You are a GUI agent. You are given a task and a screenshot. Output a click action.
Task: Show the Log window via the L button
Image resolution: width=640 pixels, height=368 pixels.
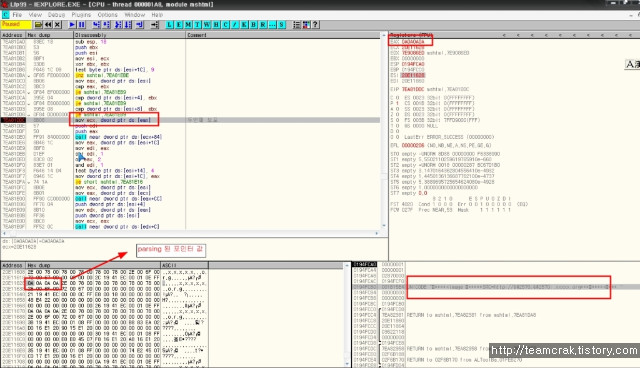pos(169,25)
